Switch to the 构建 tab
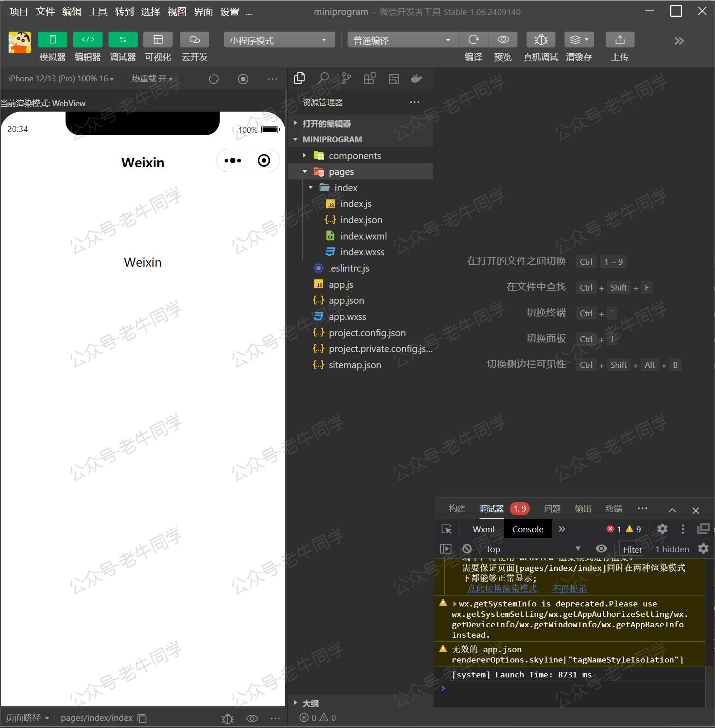Image resolution: width=715 pixels, height=728 pixels. (x=457, y=509)
